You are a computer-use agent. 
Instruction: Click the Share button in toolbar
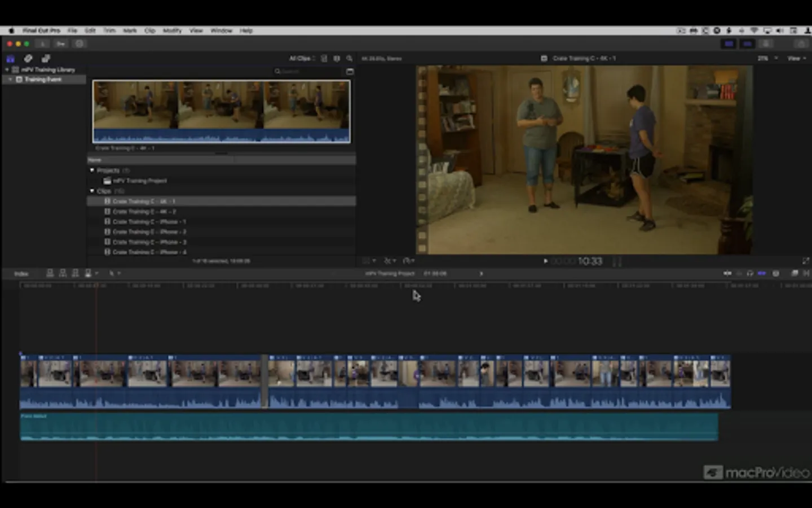point(801,43)
